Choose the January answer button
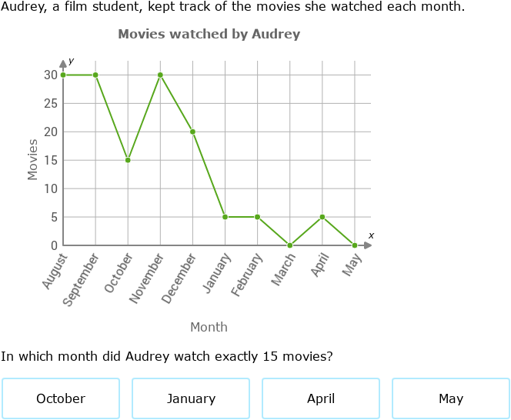This screenshot has height=420, width=511. 191,398
